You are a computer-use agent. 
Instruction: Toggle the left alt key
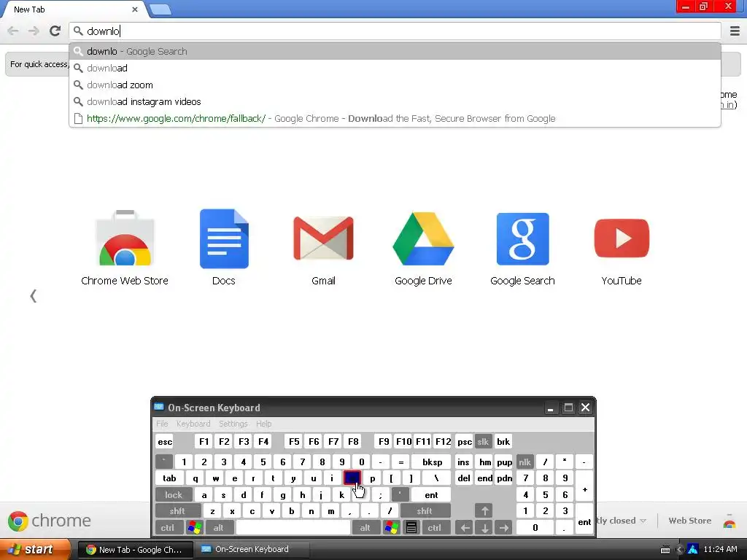[219, 528]
